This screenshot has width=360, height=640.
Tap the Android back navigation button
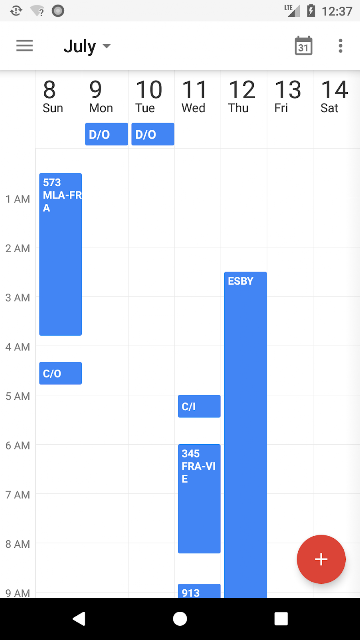pos(79,619)
